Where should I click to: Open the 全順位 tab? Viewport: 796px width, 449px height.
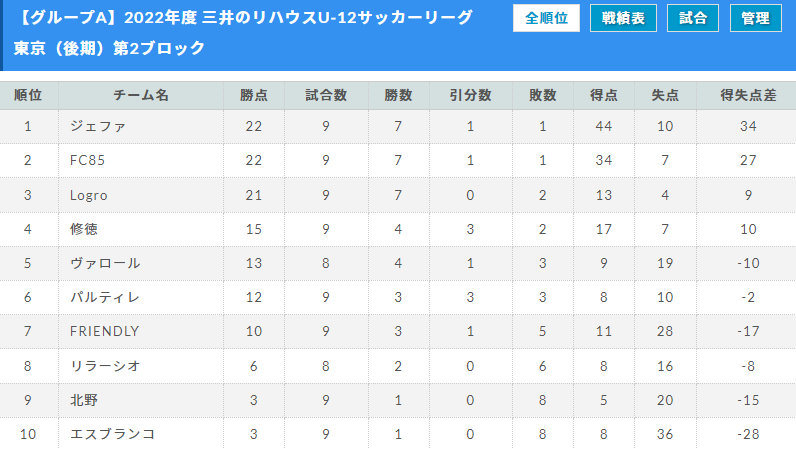pyautogui.click(x=546, y=18)
